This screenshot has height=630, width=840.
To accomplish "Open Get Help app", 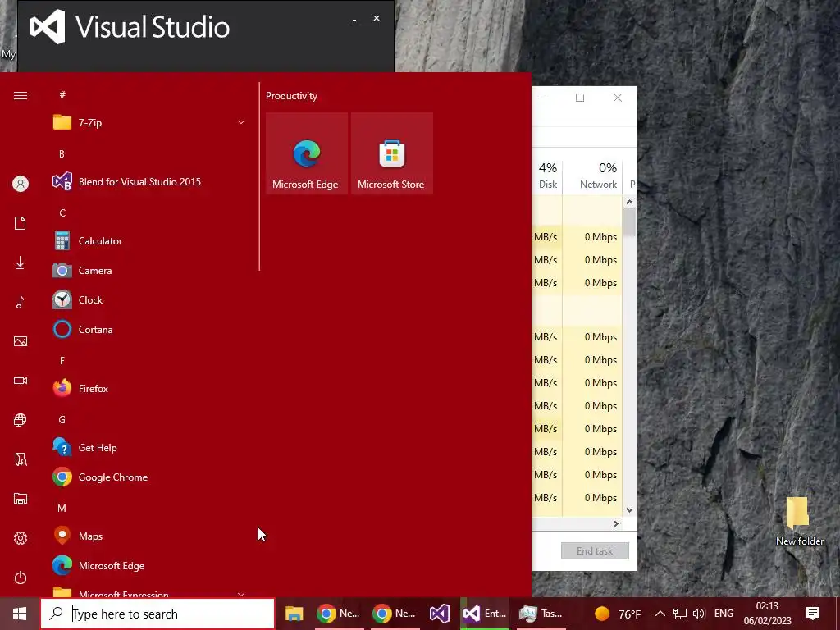I will pos(151,448).
